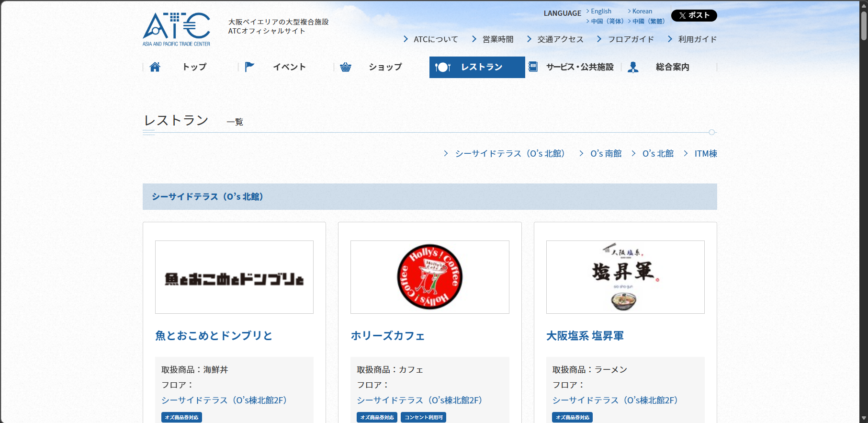Jump to O's 北館 anchor link
The image size is (868, 423).
(658, 153)
